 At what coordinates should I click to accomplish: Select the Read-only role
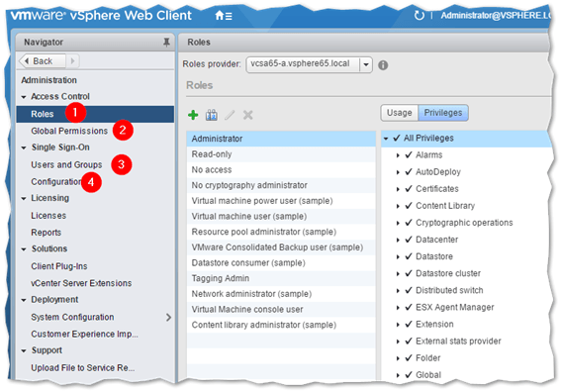(x=281, y=154)
